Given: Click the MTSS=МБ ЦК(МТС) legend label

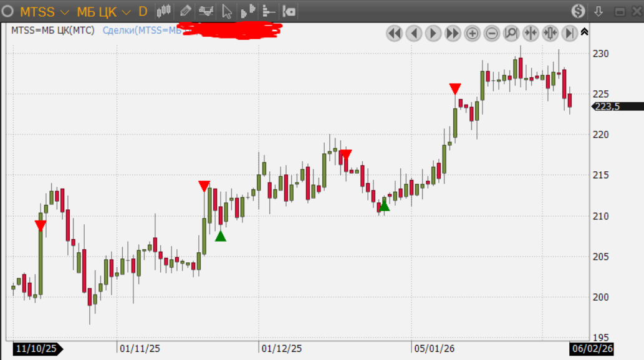Looking at the screenshot, I should click(53, 30).
